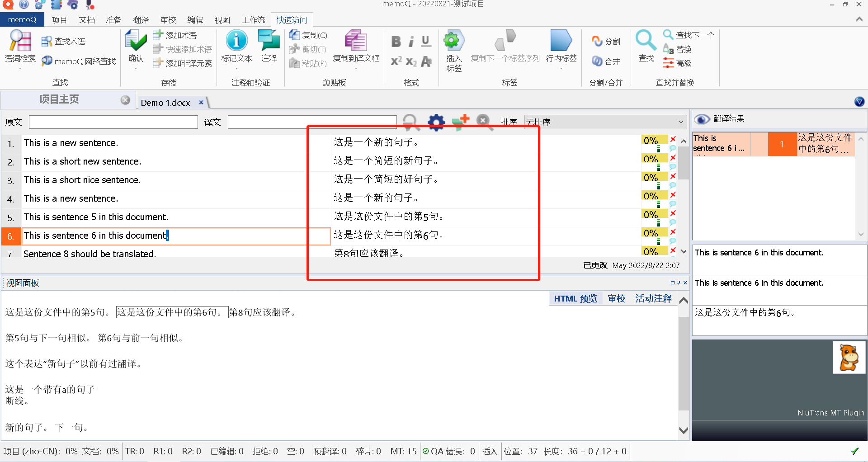The image size is (868, 462).
Task: Click the term lookup icon
Action: [x=47, y=42]
